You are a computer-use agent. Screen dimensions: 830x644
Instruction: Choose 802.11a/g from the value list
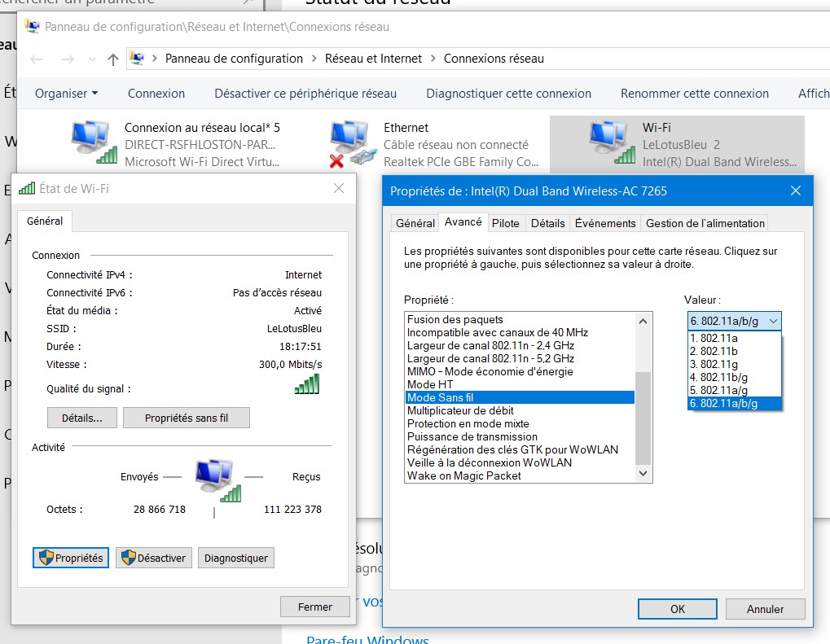(x=717, y=390)
